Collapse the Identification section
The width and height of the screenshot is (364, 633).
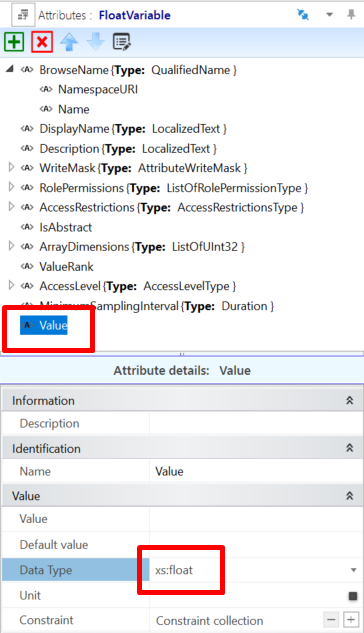[x=349, y=448]
